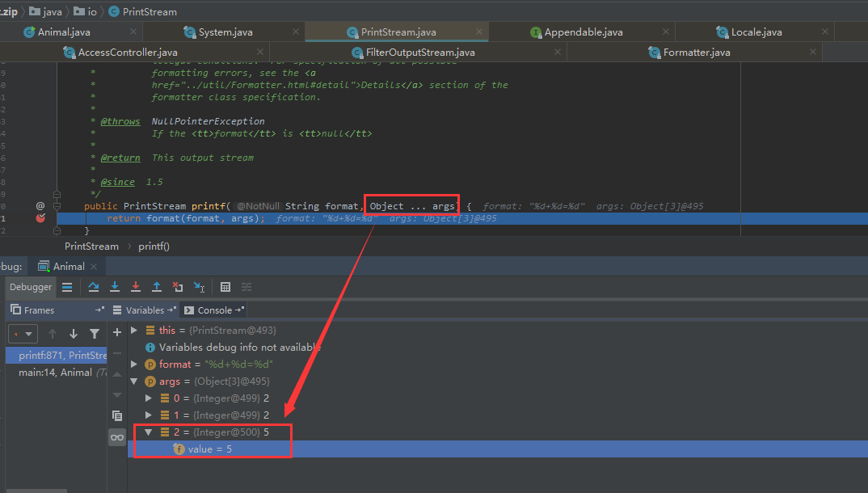The height and width of the screenshot is (493, 868).
Task: Select the Debugger tab
Action: pos(31,287)
